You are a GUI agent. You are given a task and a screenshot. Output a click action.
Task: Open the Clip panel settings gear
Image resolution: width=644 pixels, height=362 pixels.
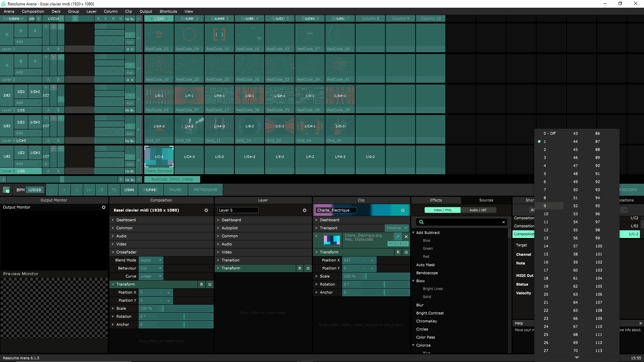(x=403, y=210)
